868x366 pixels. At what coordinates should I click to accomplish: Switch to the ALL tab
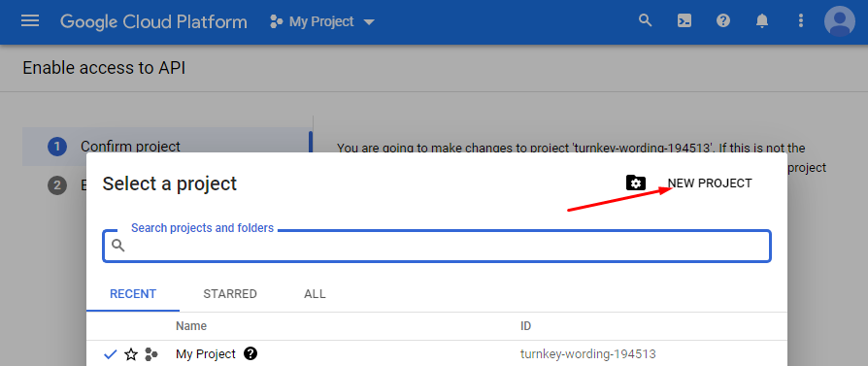(315, 294)
